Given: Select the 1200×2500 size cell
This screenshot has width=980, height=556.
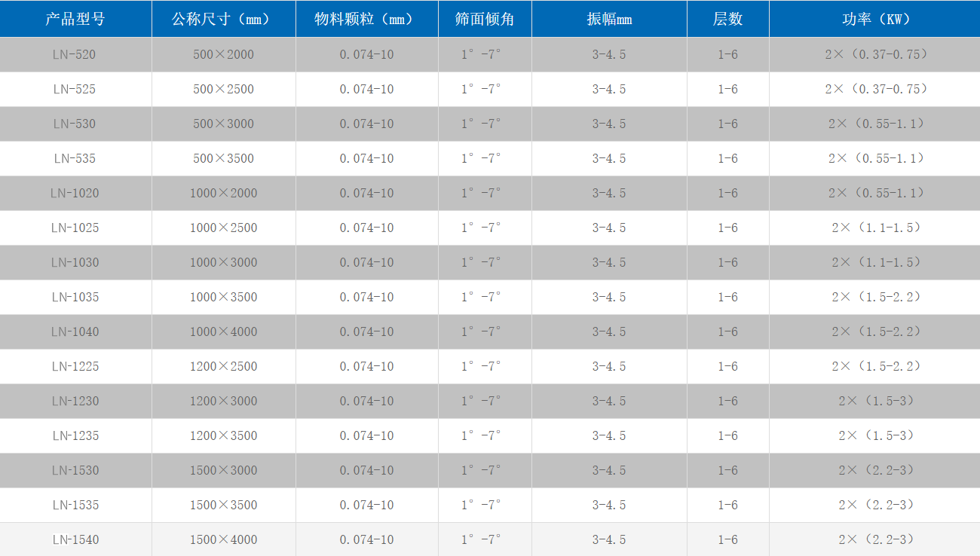Looking at the screenshot, I should click(223, 366).
